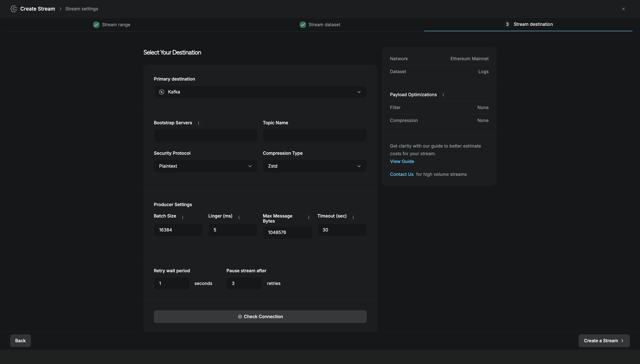The width and height of the screenshot is (640, 364).
Task: Click the Stream range completed checkmark icon
Action: tap(96, 25)
